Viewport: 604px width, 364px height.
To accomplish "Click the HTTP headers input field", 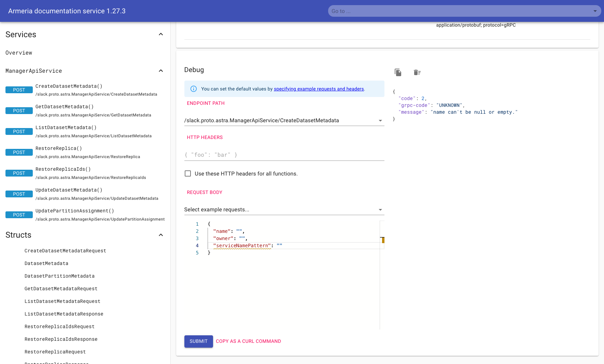I will [284, 155].
